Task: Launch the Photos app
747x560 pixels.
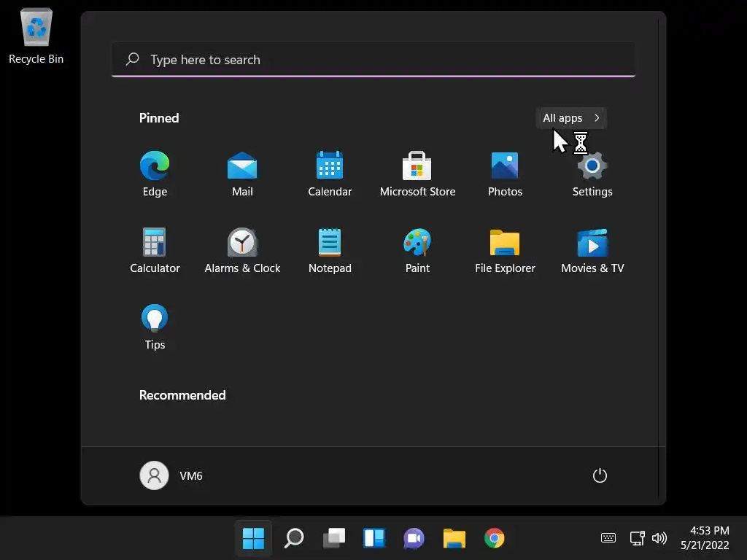Action: (505, 174)
